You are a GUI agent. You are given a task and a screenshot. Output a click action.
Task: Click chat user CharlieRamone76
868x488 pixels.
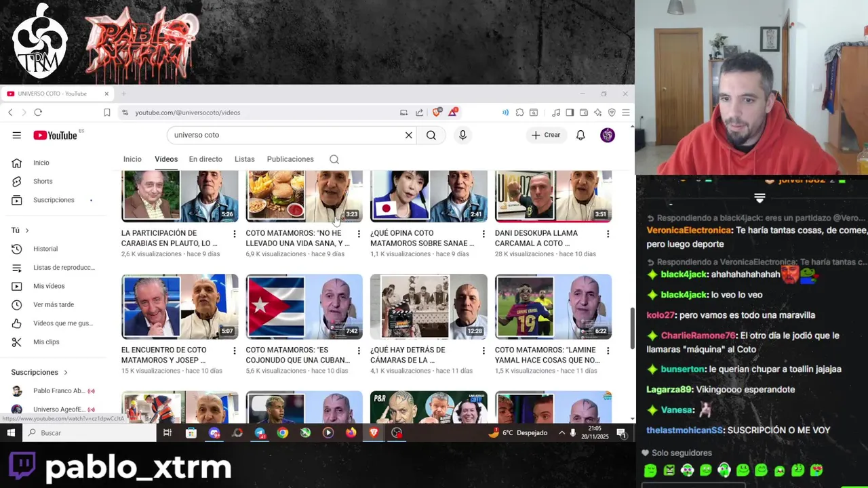[x=698, y=335]
